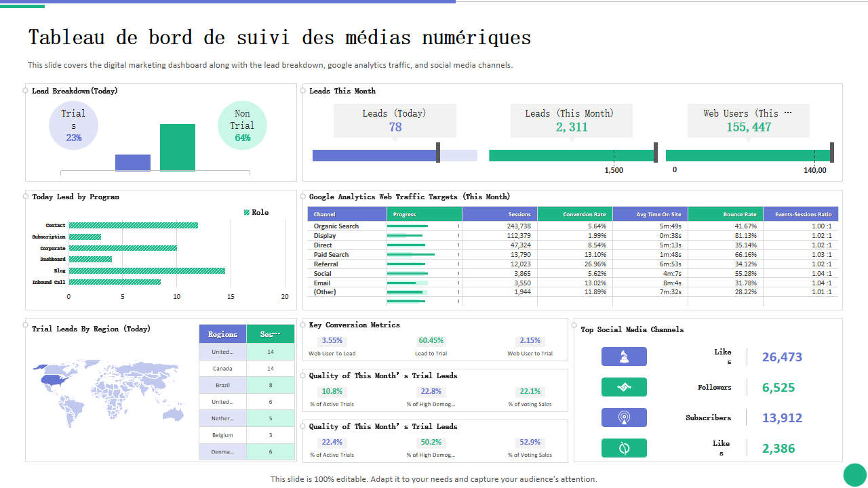
Task: Click sessions value 243,738
Action: pos(518,226)
